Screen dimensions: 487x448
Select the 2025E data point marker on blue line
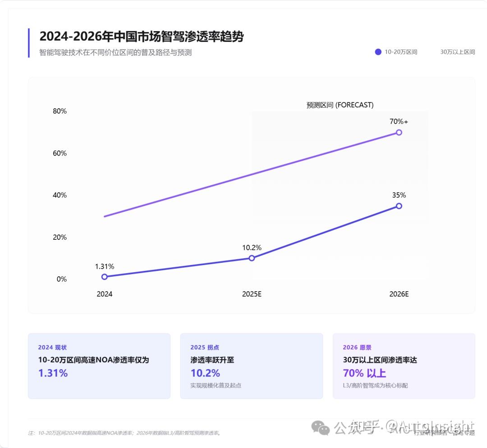click(x=252, y=258)
